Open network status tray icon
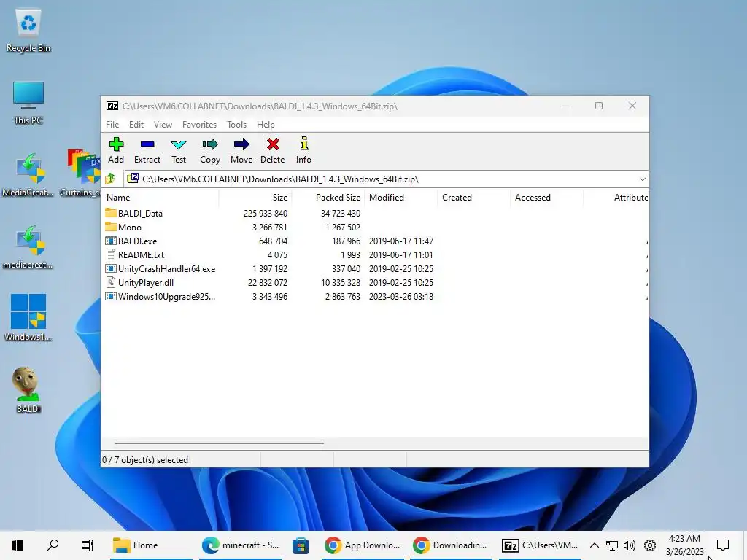The width and height of the screenshot is (747, 560). (612, 545)
